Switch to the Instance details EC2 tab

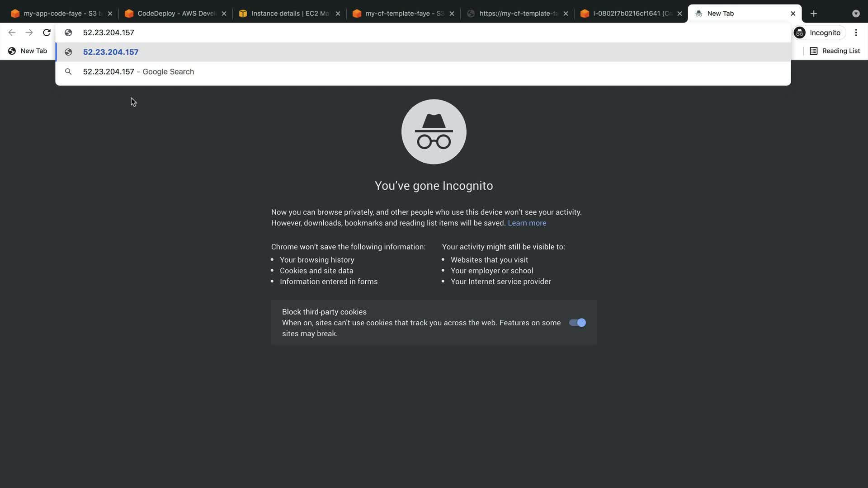(x=289, y=14)
